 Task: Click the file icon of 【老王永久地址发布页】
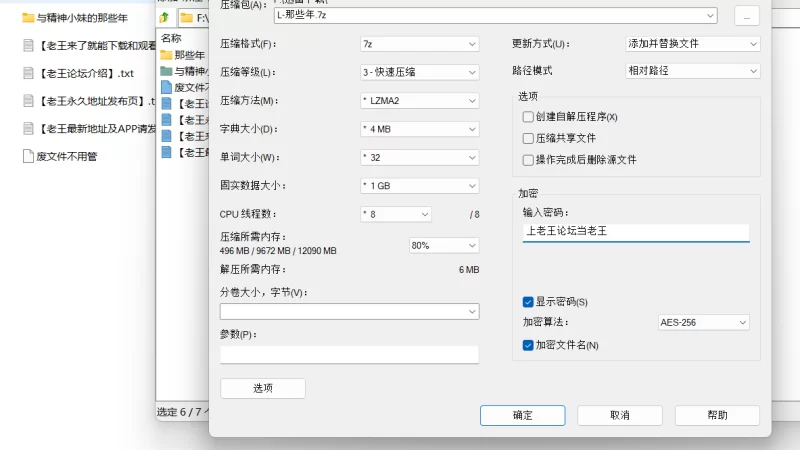coord(29,101)
